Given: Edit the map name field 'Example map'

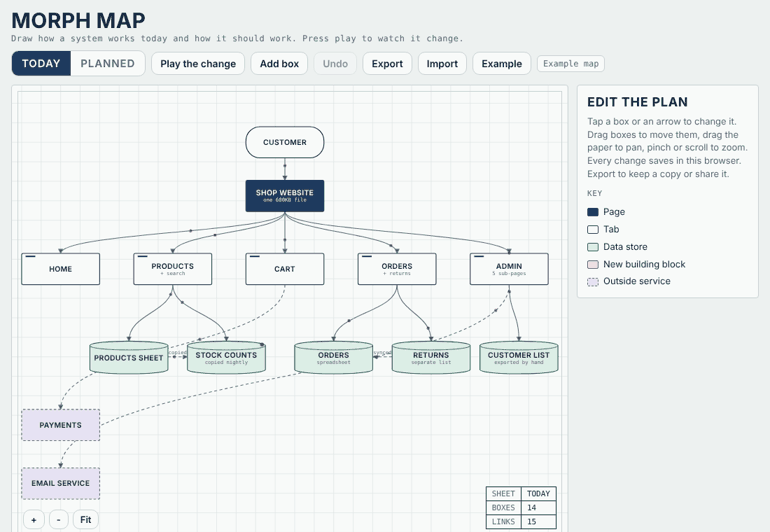Looking at the screenshot, I should tap(571, 64).
